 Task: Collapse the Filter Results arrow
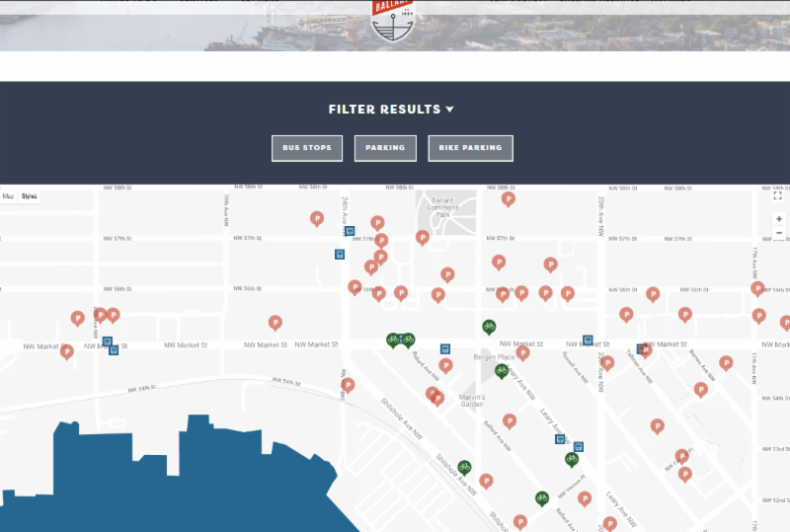click(x=450, y=110)
